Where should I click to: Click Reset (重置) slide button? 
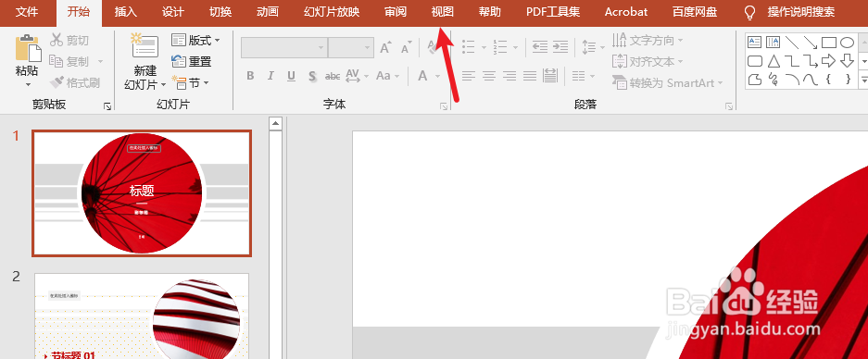[192, 61]
